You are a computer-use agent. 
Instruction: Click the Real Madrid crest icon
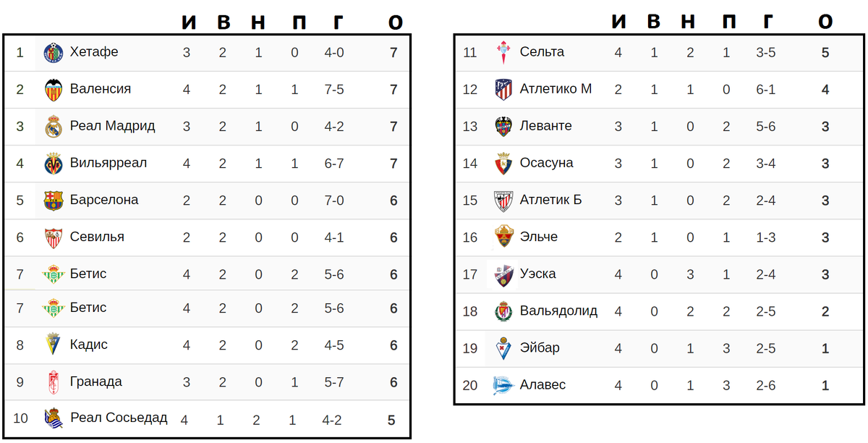(54, 127)
